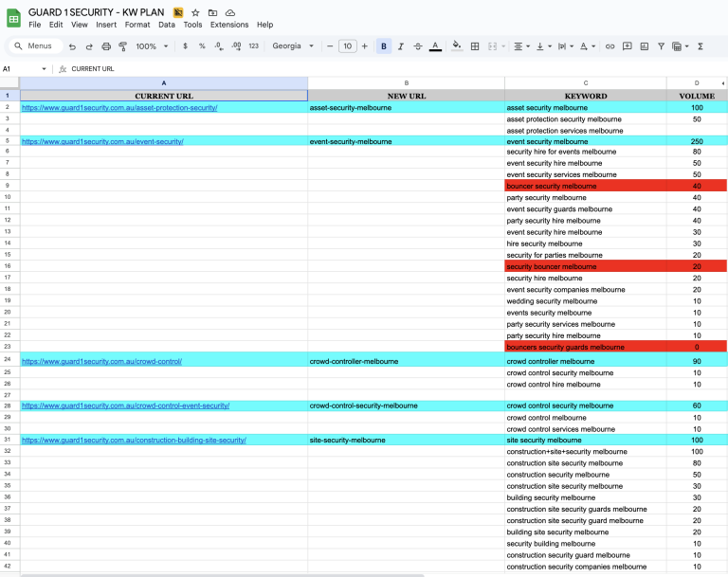This screenshot has width=728, height=577.
Task: Open the Georgia font dropdown
Action: 293,45
